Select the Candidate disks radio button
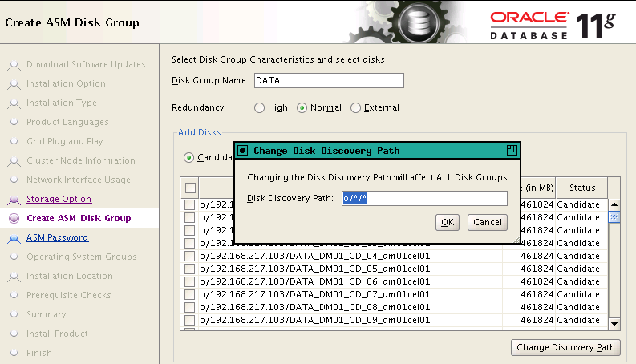The height and width of the screenshot is (364, 636). coord(188,157)
